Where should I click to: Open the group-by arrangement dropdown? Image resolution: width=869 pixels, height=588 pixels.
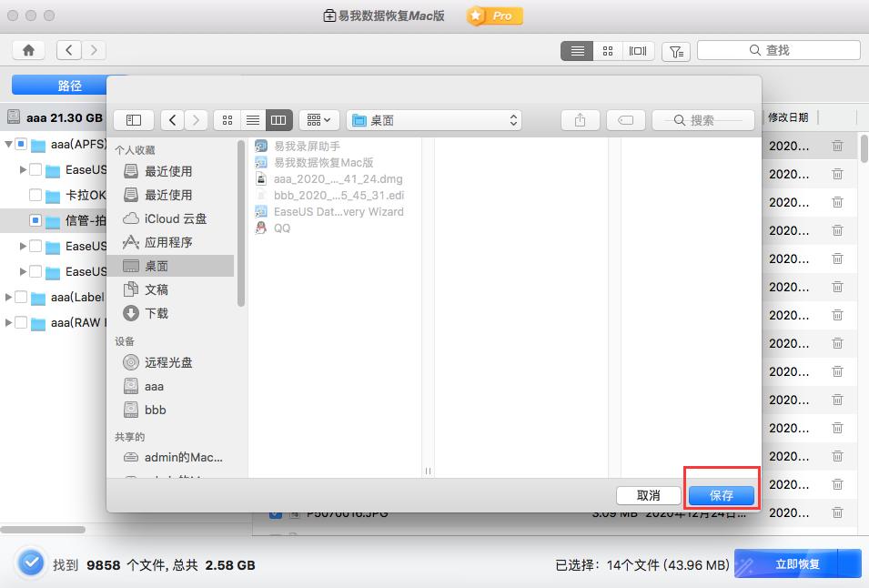click(x=318, y=120)
